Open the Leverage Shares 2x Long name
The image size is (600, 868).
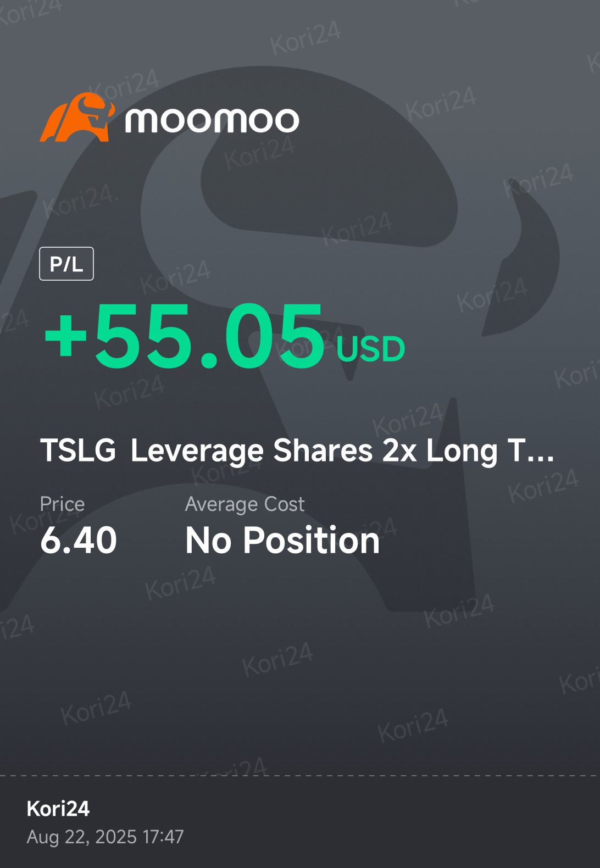(313, 452)
